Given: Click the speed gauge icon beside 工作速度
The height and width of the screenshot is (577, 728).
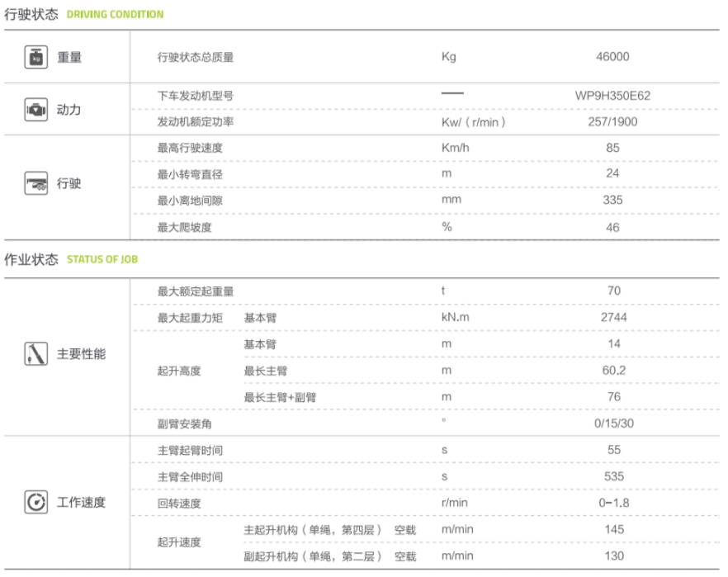Looking at the screenshot, I should click(x=35, y=502).
